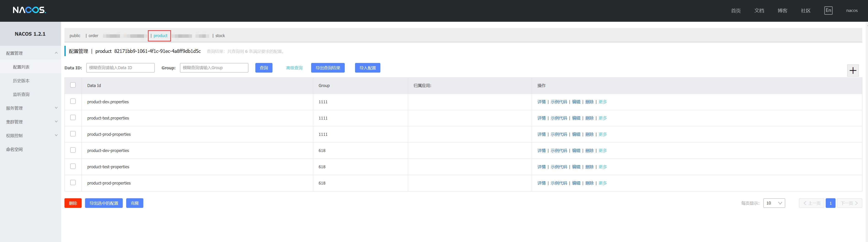Viewport: 868px width, 242px height.
Task: Check the product-dev.properties row checkbox
Action: point(73,101)
